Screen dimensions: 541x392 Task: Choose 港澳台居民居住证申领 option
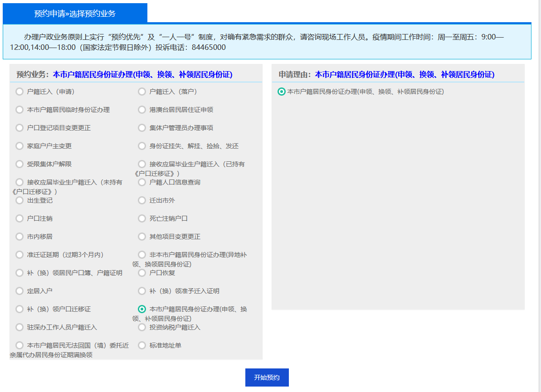click(142, 110)
